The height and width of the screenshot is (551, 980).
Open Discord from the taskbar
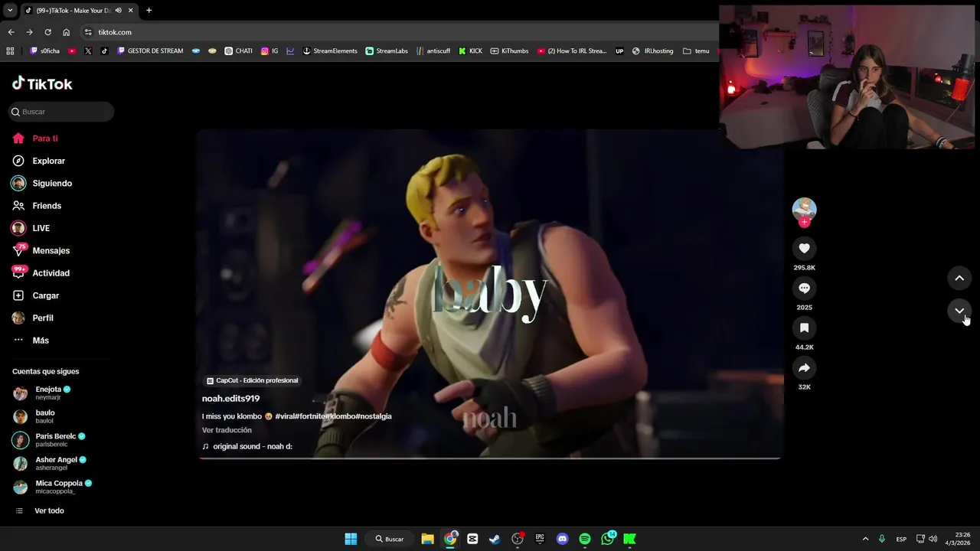[x=563, y=539]
